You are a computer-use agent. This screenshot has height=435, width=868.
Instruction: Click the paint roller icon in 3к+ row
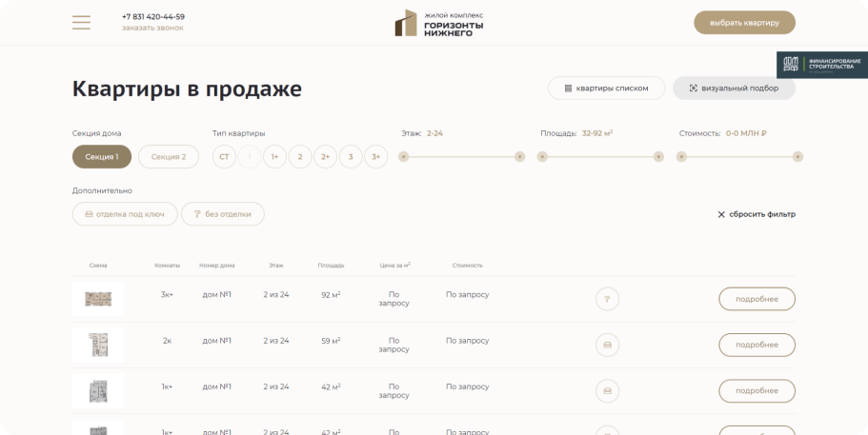607,299
